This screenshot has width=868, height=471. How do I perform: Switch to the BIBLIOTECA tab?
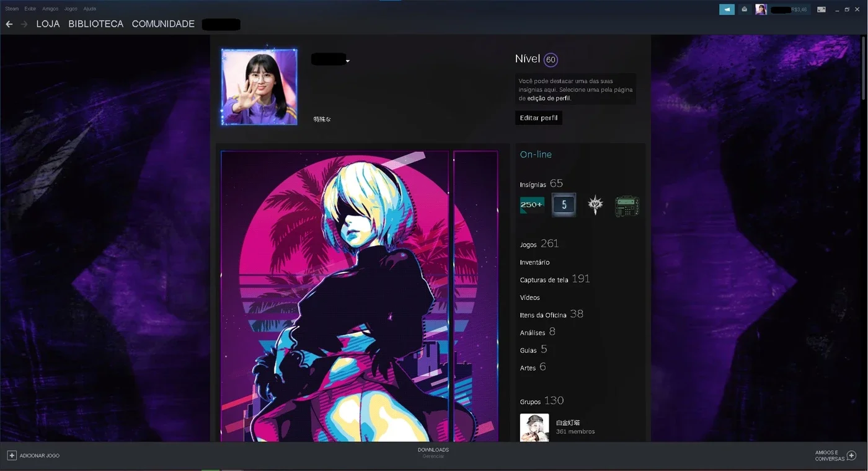96,24
